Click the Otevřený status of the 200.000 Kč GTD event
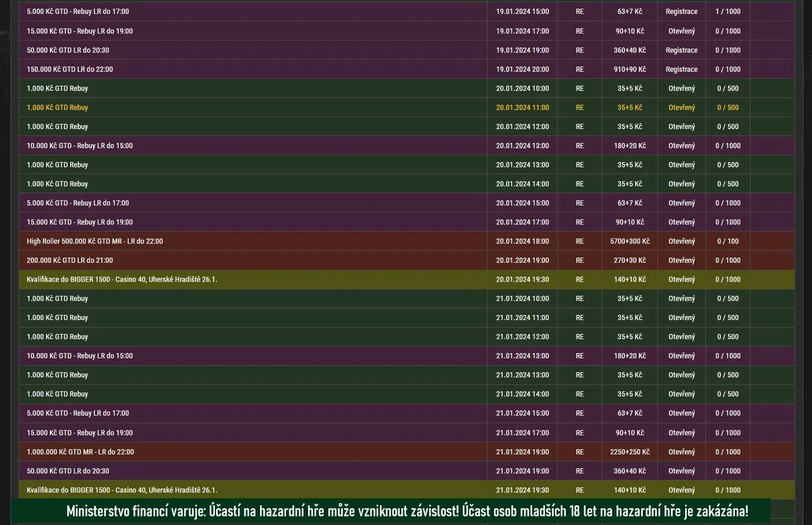The image size is (812, 525). 681,260
